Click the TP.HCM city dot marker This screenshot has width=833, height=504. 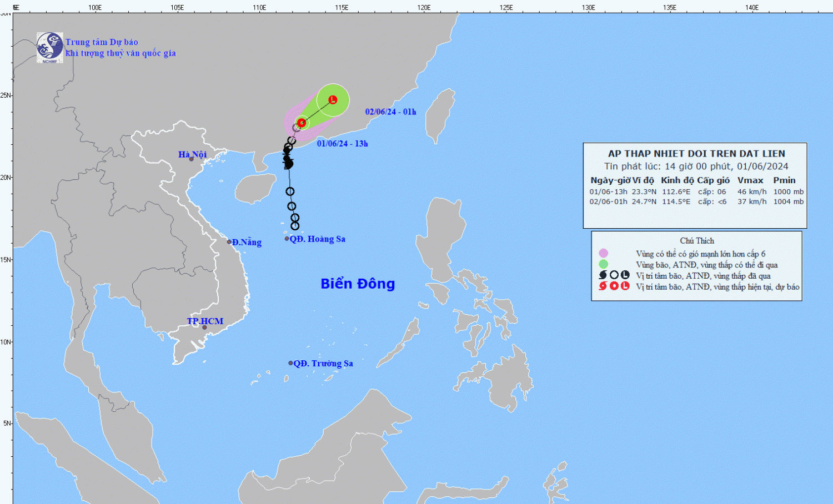point(204,327)
